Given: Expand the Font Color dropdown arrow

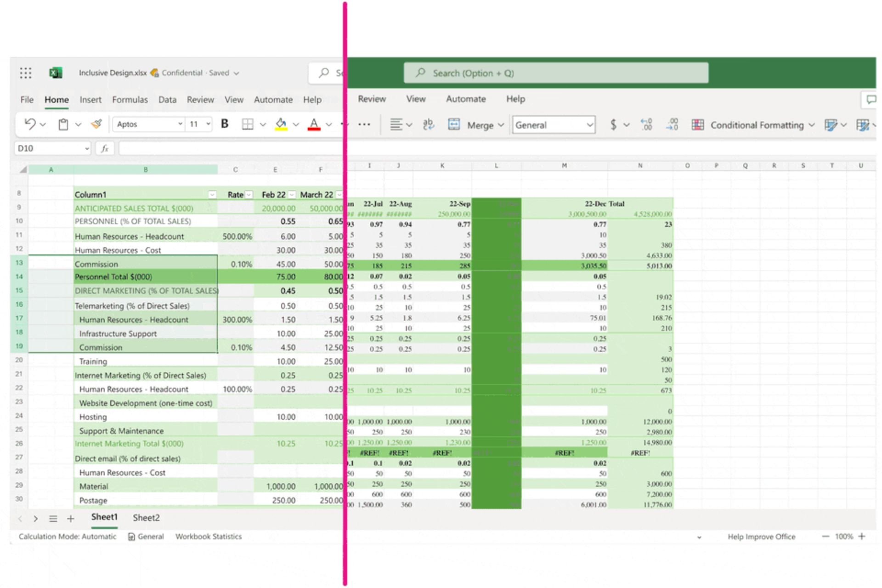Looking at the screenshot, I should 329,124.
